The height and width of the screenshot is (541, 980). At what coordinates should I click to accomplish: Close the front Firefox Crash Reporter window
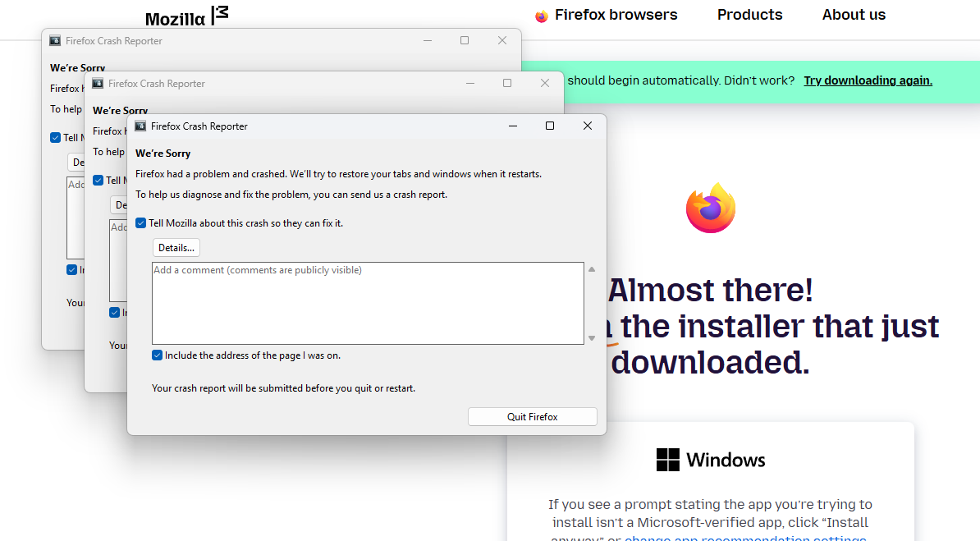coord(588,126)
